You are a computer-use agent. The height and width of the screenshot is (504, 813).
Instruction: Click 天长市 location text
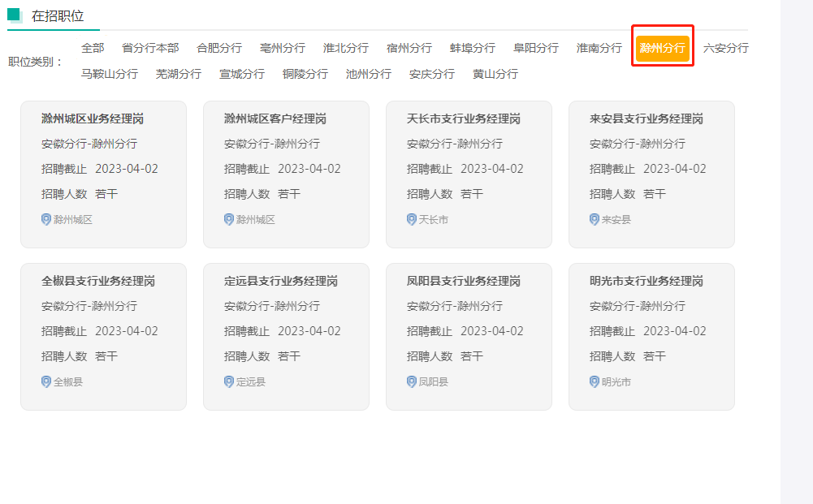click(x=434, y=220)
